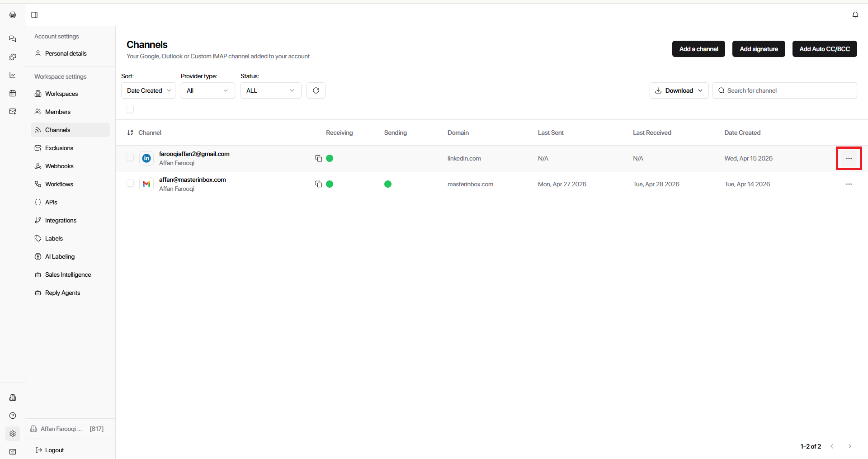The height and width of the screenshot is (459, 868).
Task: Click the notification bell icon
Action: pyautogui.click(x=855, y=15)
